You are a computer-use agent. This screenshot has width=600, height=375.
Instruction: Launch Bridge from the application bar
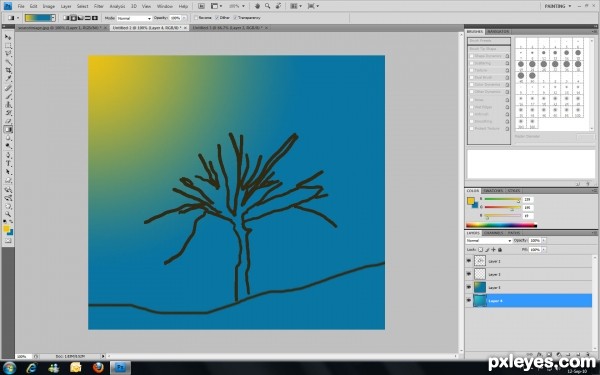(x=201, y=6)
